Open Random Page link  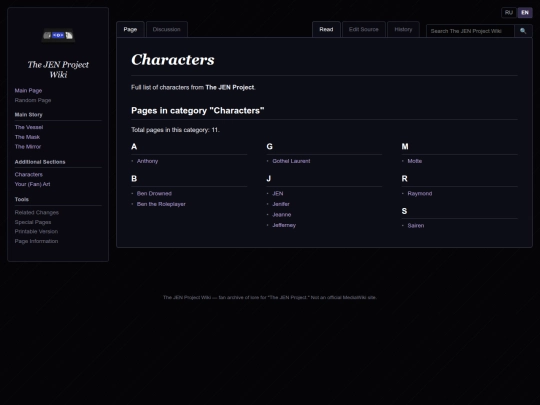pos(33,100)
